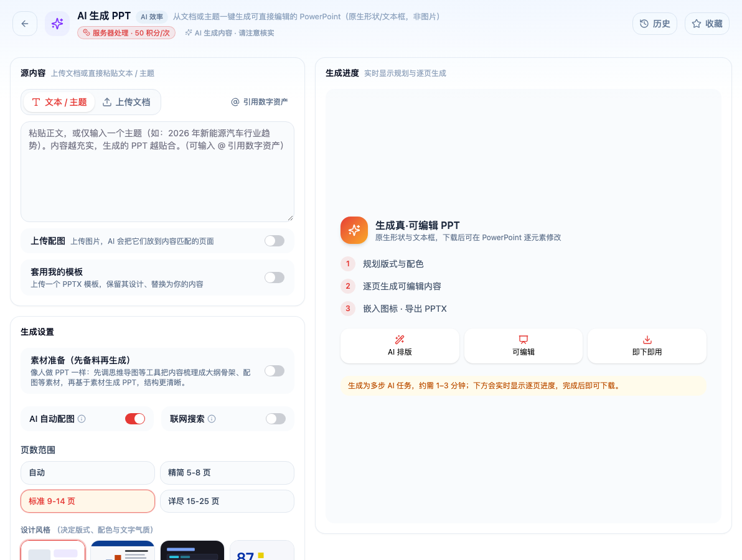Click 引用数字资产 link

(x=260, y=102)
